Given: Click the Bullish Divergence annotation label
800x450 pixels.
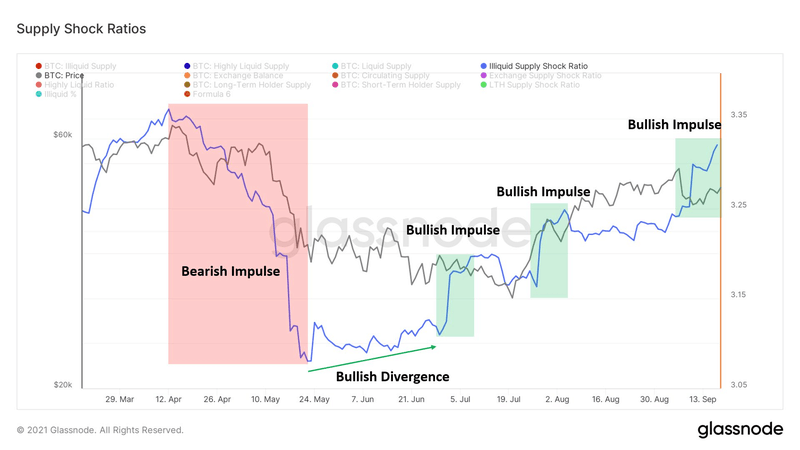Looking at the screenshot, I should tap(392, 377).
